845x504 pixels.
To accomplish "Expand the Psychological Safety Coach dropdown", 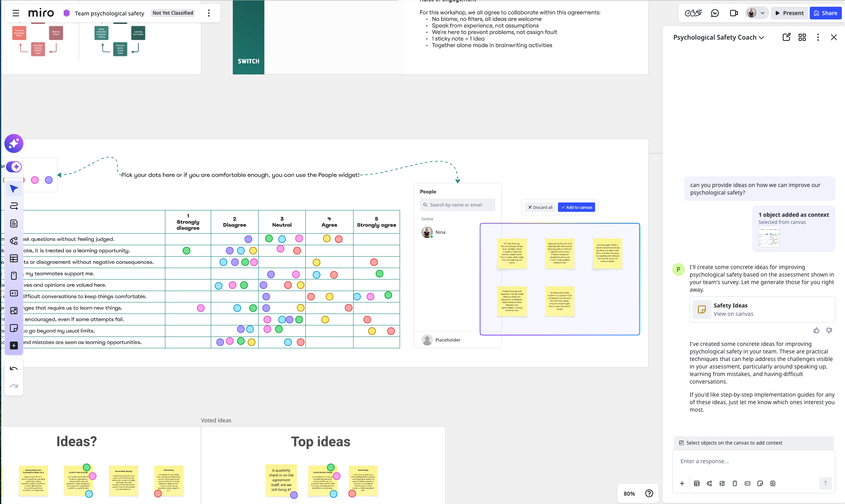I will [x=761, y=38].
